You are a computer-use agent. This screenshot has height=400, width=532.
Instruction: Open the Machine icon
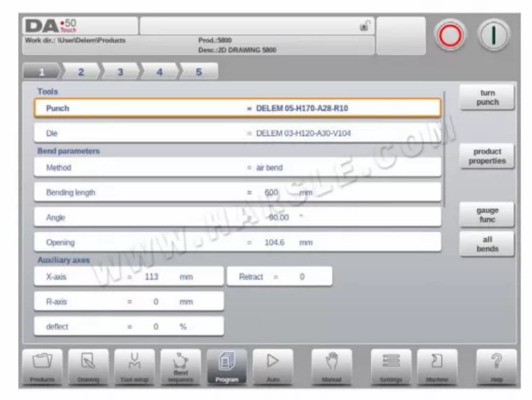point(437,367)
